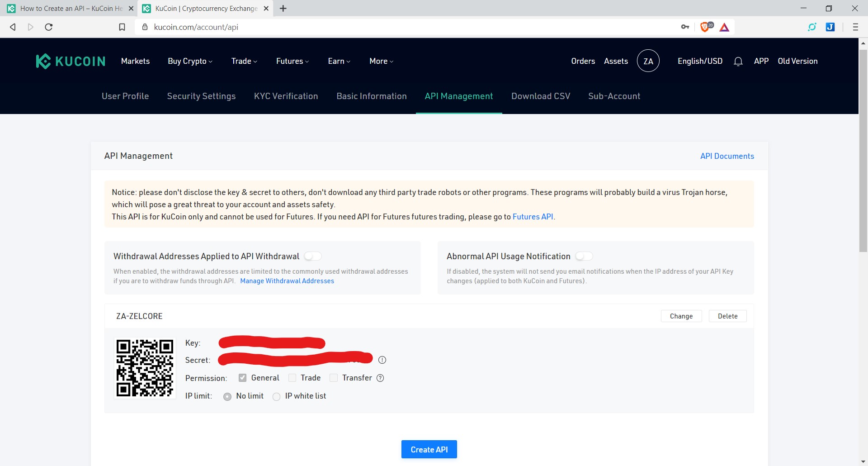Click the scrollbar up arrow
Viewport: 868px width, 466px height.
click(863, 43)
